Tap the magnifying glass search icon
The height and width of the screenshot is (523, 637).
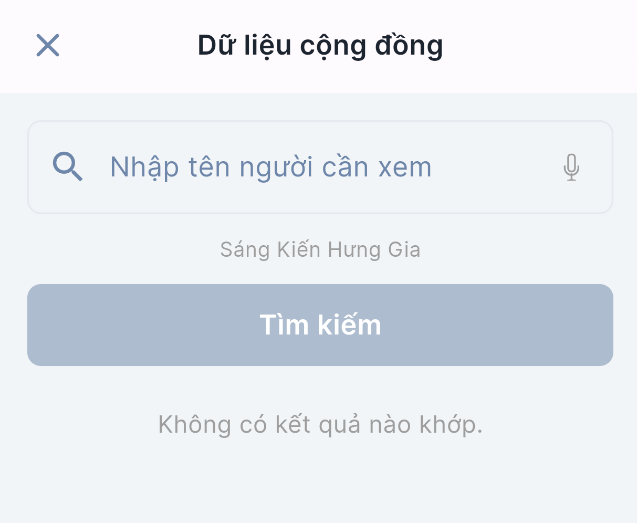(x=68, y=166)
